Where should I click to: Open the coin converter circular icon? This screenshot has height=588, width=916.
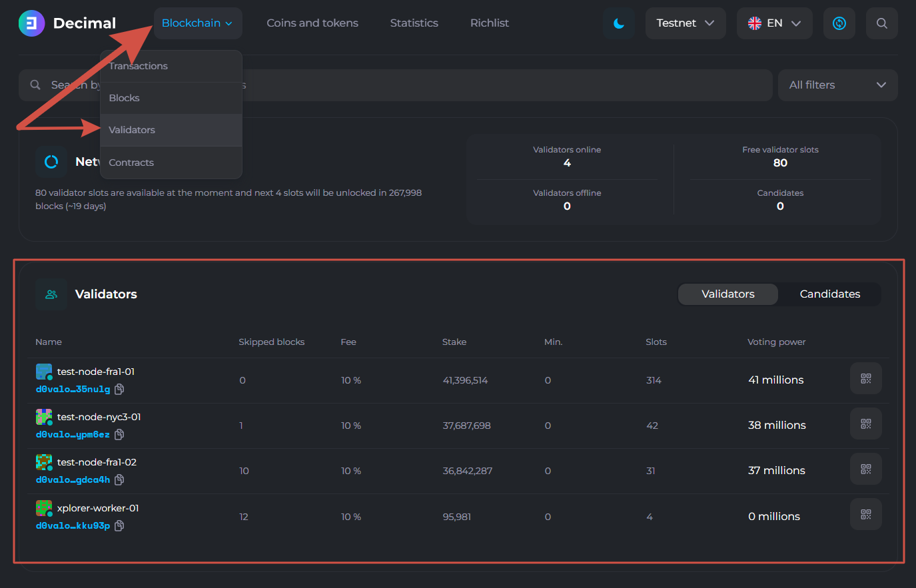(839, 23)
